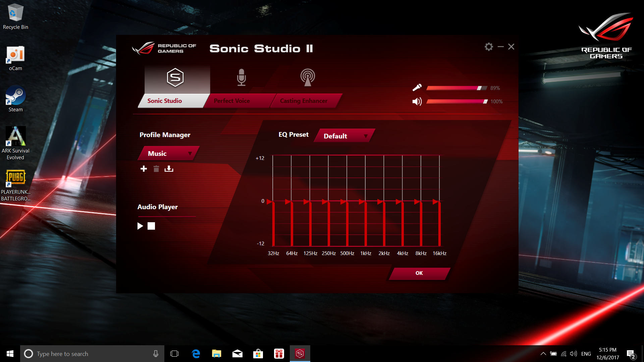Screen dimensions: 644x362
Task: Click the Perfect Voice microphone icon
Action: (241, 77)
